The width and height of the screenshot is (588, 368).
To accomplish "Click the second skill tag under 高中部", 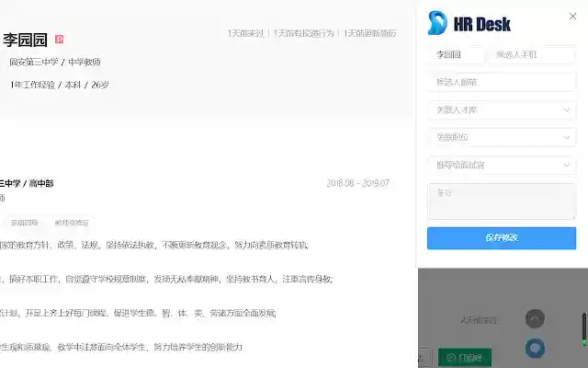I will pyautogui.click(x=72, y=223).
